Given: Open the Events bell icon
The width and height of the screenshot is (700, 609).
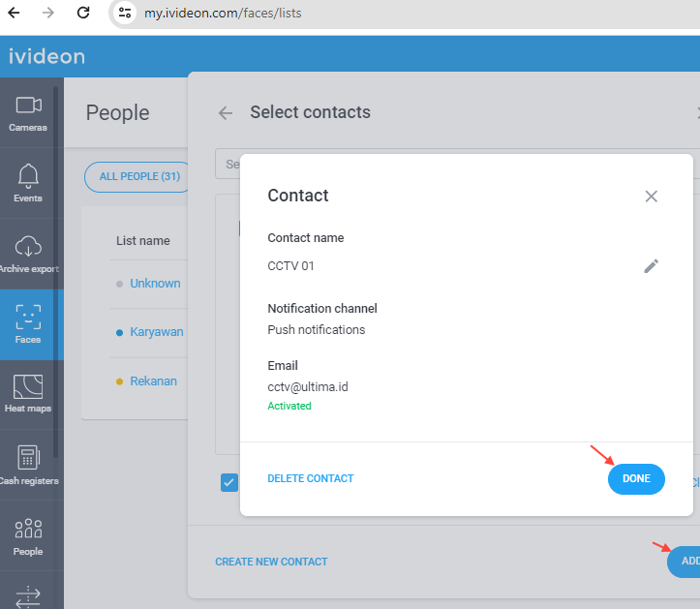Looking at the screenshot, I should [28, 176].
